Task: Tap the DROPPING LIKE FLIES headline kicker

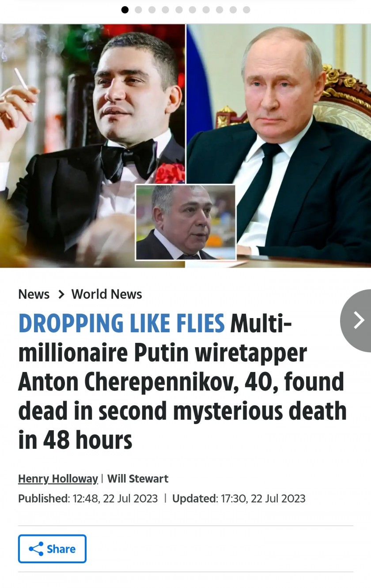Action: pos(121,323)
